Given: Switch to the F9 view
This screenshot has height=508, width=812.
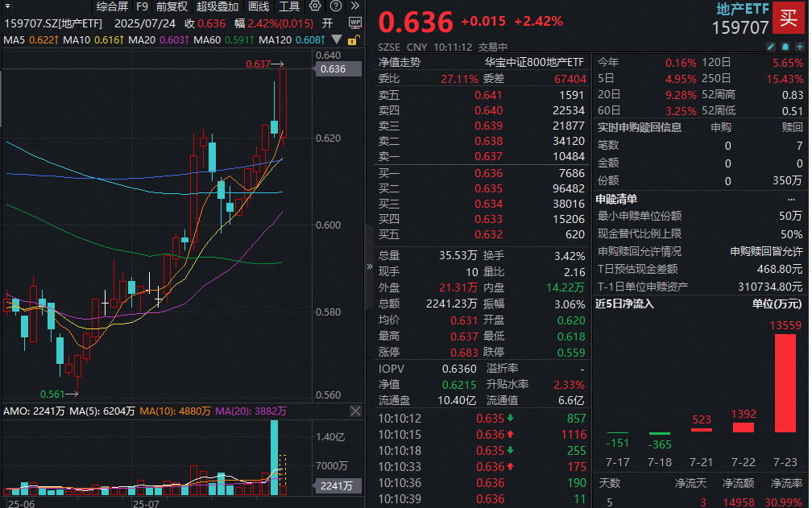Looking at the screenshot, I should (143, 7).
